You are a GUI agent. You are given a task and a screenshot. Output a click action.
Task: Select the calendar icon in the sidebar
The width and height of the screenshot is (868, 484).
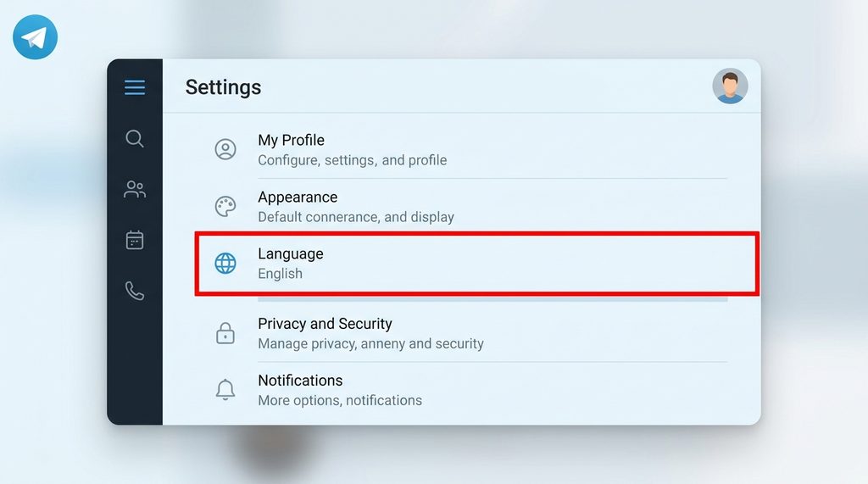tap(135, 241)
